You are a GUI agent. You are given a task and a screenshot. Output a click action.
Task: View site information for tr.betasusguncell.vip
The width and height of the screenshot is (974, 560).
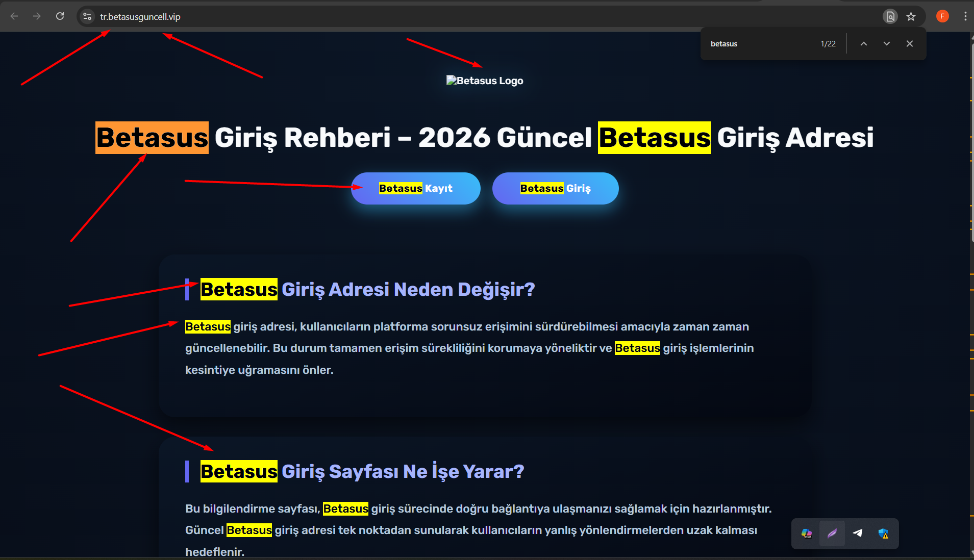(87, 16)
